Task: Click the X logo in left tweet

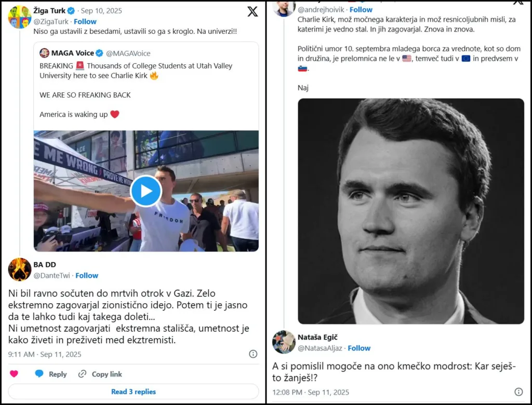Action: tap(252, 12)
